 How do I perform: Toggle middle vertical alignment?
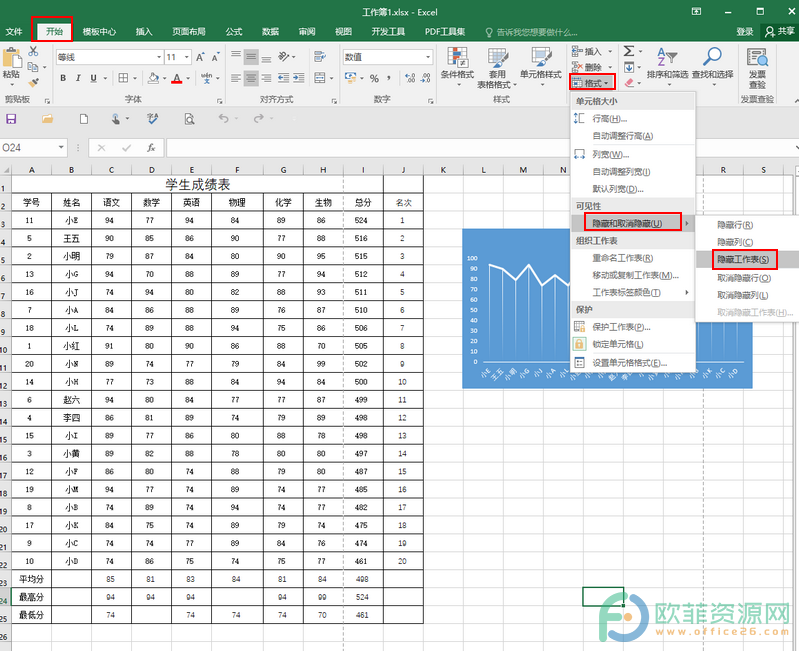click(x=251, y=56)
